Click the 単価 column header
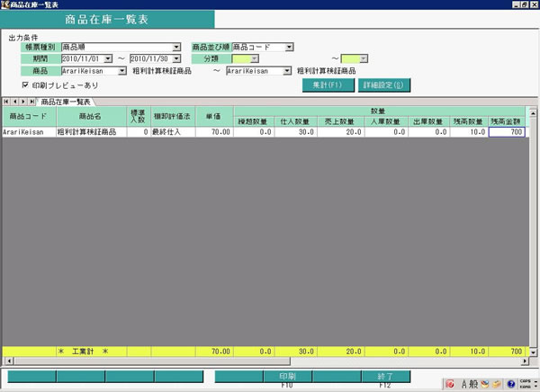This screenshot has width=540, height=392. [214, 116]
